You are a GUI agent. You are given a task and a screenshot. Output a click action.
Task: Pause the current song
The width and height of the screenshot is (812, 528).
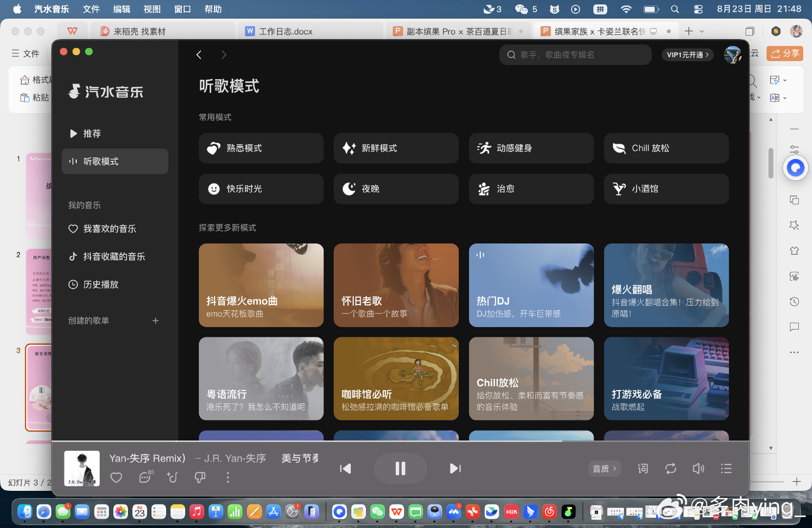point(400,468)
